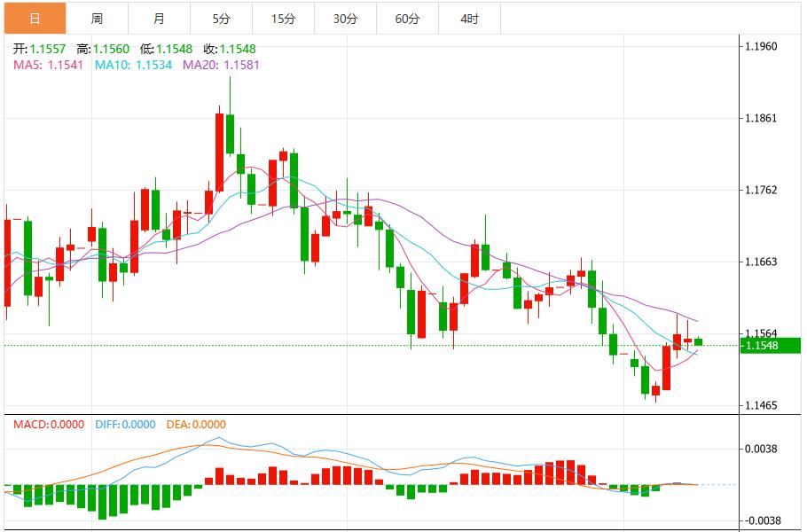Choose the 30分 interval tab

pyautogui.click(x=345, y=19)
